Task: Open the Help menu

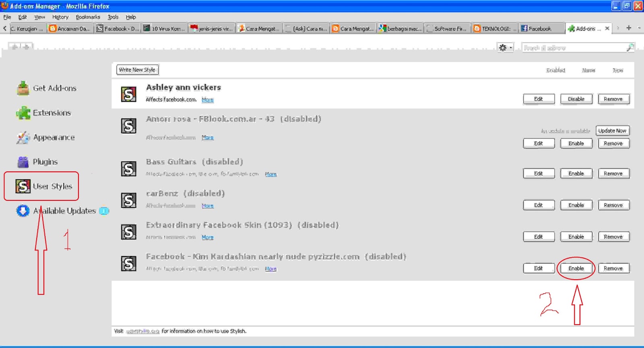Action: (x=131, y=17)
